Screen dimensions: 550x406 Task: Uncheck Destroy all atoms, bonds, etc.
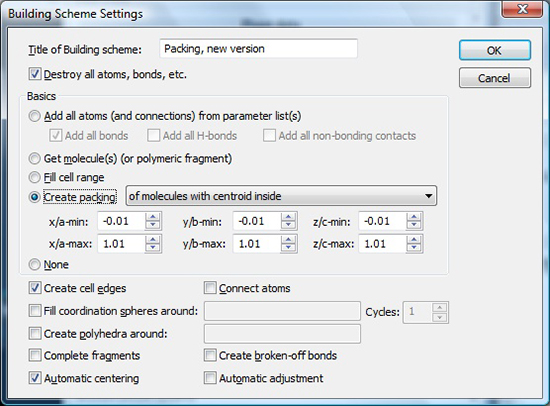pyautogui.click(x=35, y=74)
